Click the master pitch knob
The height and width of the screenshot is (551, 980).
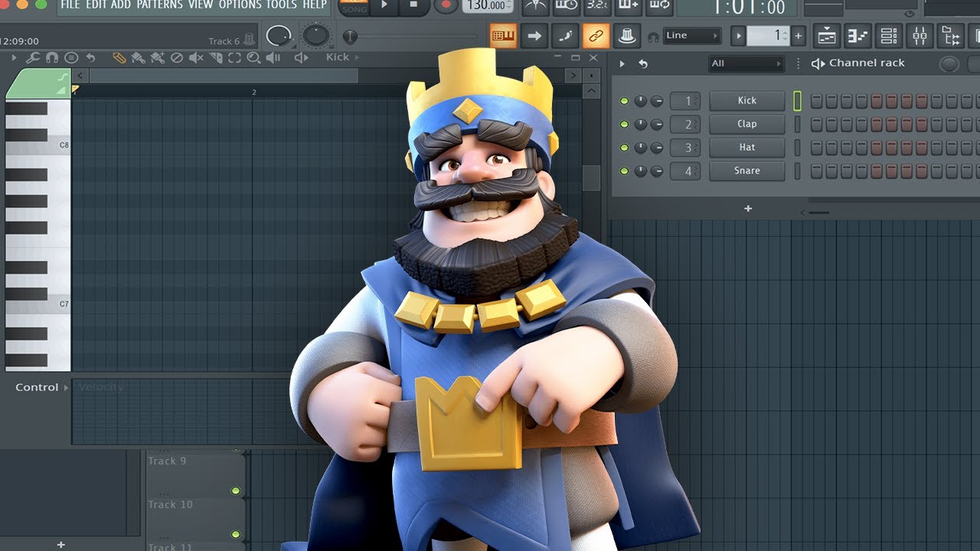click(x=315, y=35)
